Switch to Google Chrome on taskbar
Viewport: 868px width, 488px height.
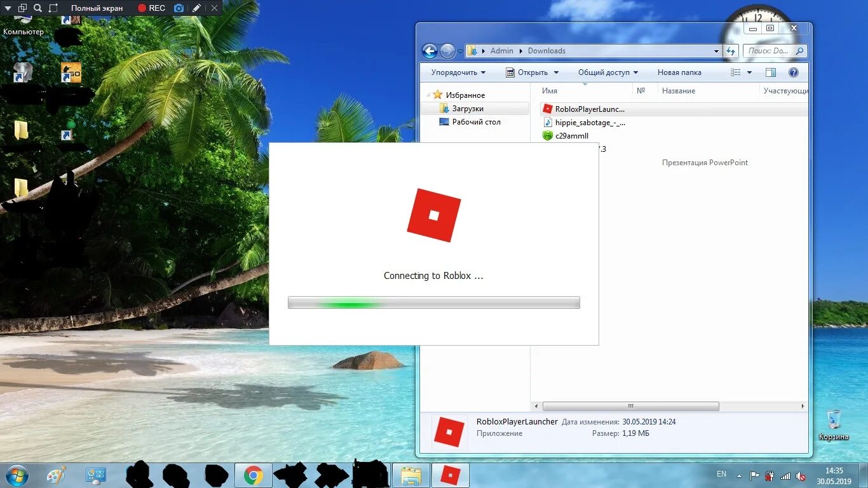coord(254,475)
